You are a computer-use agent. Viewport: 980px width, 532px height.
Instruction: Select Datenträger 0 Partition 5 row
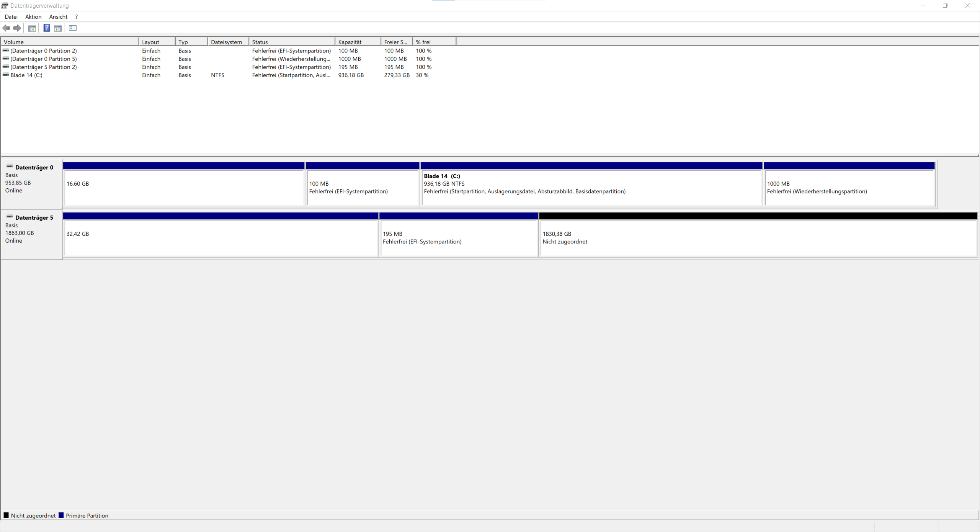(44, 59)
